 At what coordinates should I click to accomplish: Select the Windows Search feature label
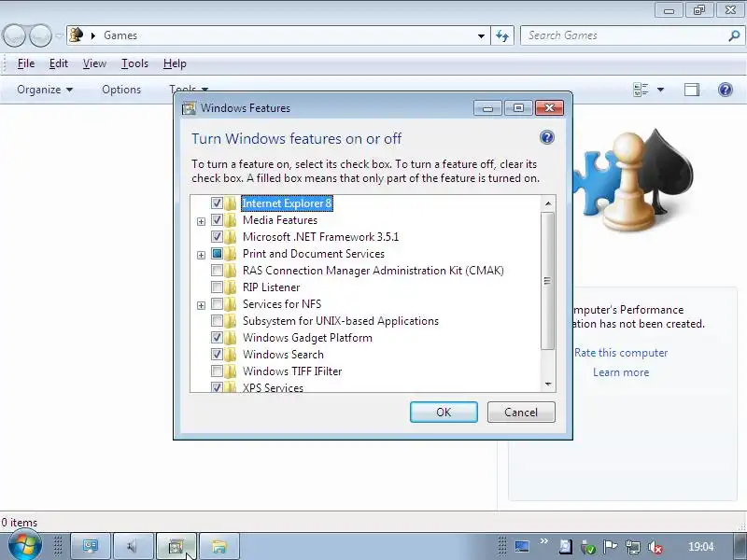(283, 355)
